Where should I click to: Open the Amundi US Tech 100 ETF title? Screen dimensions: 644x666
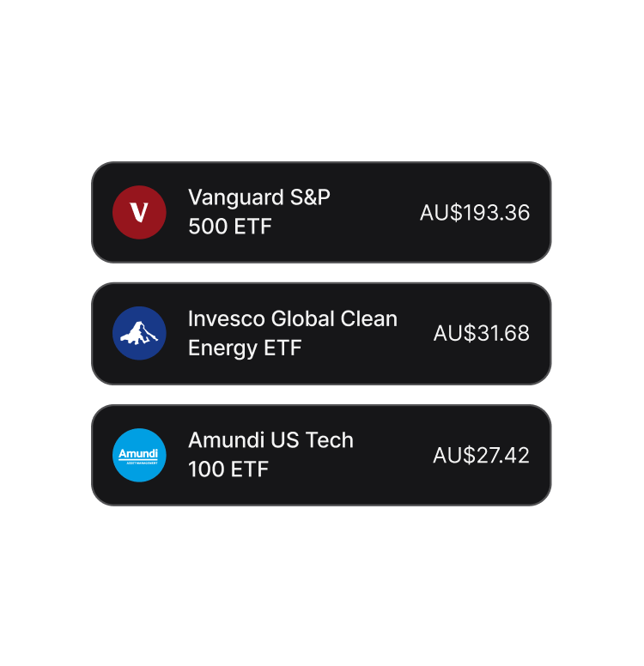(270, 455)
